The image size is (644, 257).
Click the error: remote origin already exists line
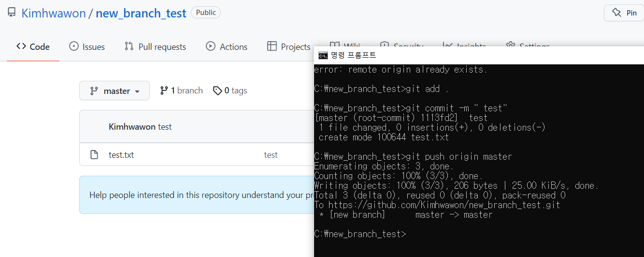coord(401,69)
